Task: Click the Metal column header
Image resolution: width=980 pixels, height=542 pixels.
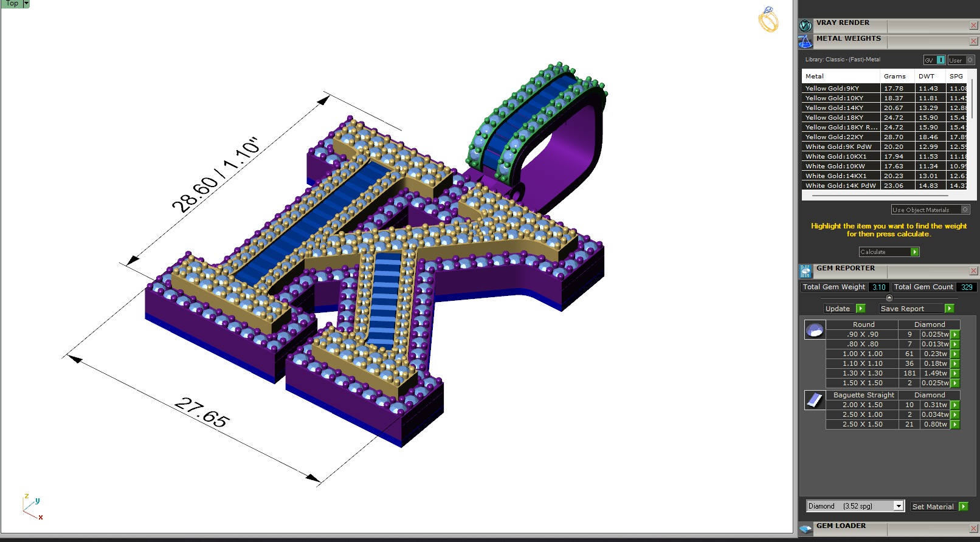Action: (x=841, y=76)
